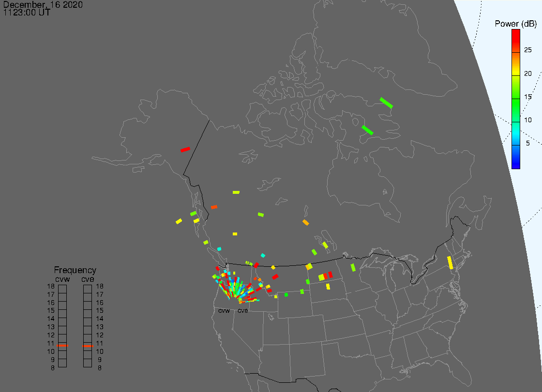
Task: Click the 'Power (dB)' colorbar title
Action: (x=515, y=24)
